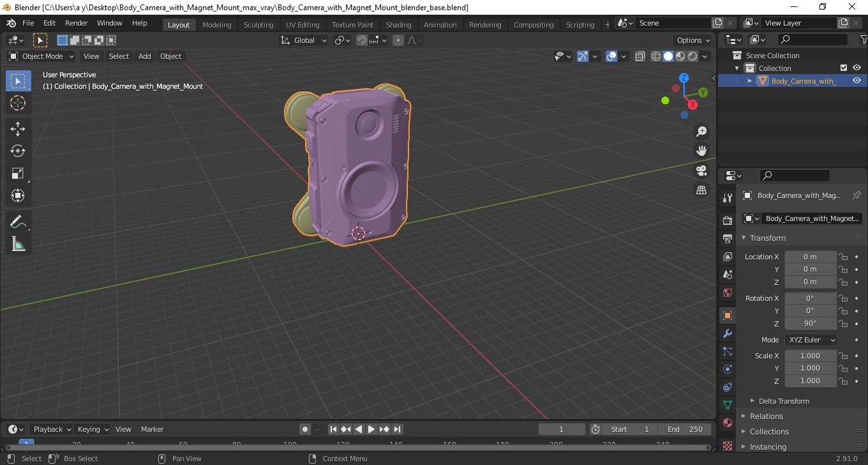This screenshot has width=868, height=465.
Task: Open the Scene properties tab
Action: (728, 275)
